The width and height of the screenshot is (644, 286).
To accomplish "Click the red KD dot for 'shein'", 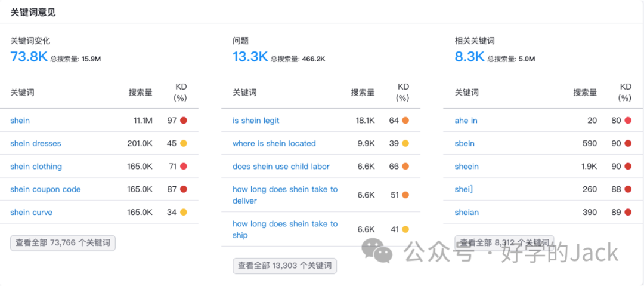I will 184,121.
